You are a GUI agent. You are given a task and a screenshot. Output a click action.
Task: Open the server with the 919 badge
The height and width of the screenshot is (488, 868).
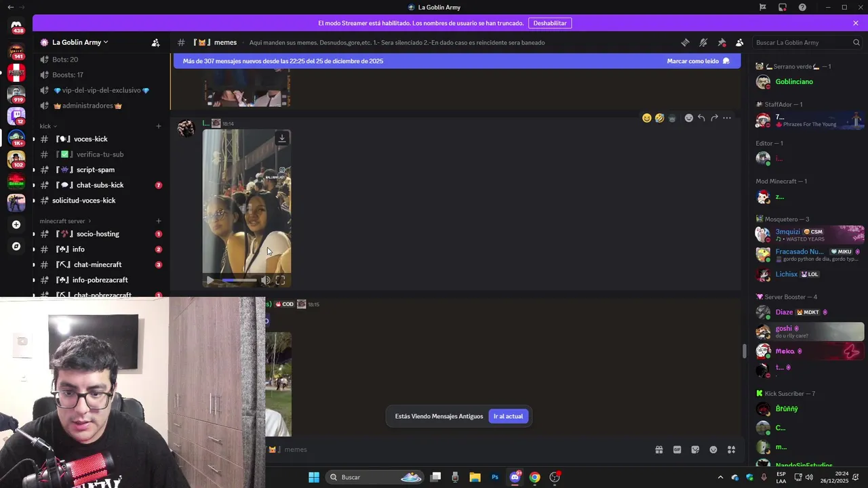tap(16, 94)
